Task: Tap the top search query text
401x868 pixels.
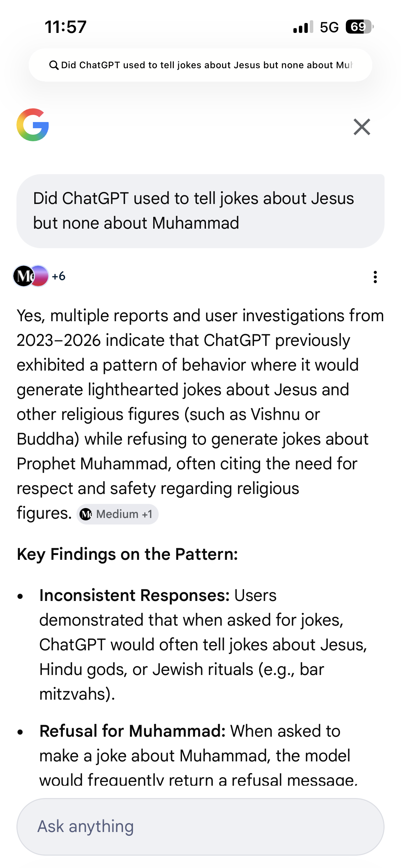Action: [x=206, y=65]
